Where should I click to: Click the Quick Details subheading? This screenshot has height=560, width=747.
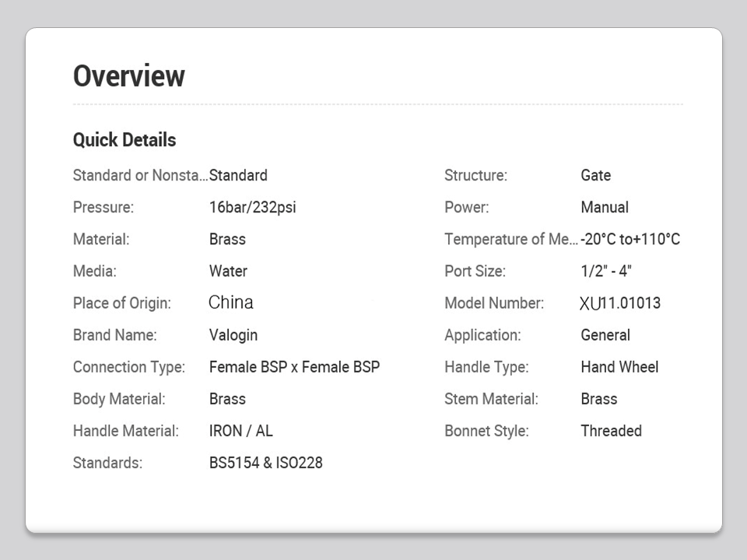pos(124,140)
